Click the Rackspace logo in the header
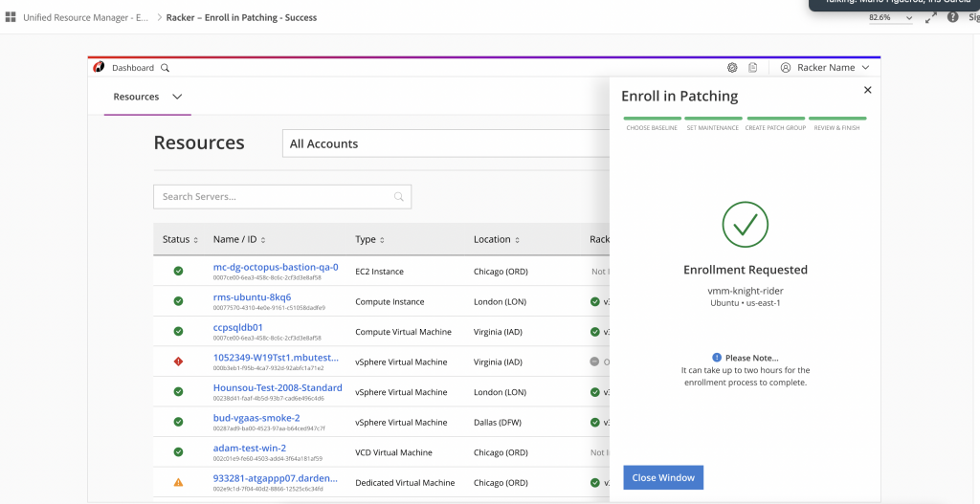Image resolution: width=980 pixels, height=504 pixels. pos(98,68)
